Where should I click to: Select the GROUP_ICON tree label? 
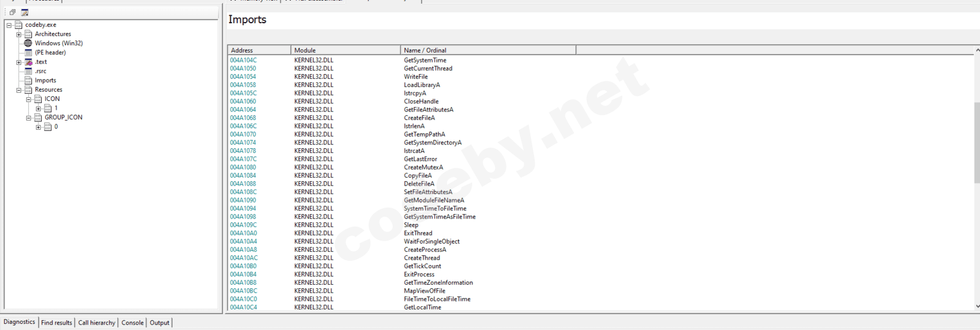tap(63, 117)
